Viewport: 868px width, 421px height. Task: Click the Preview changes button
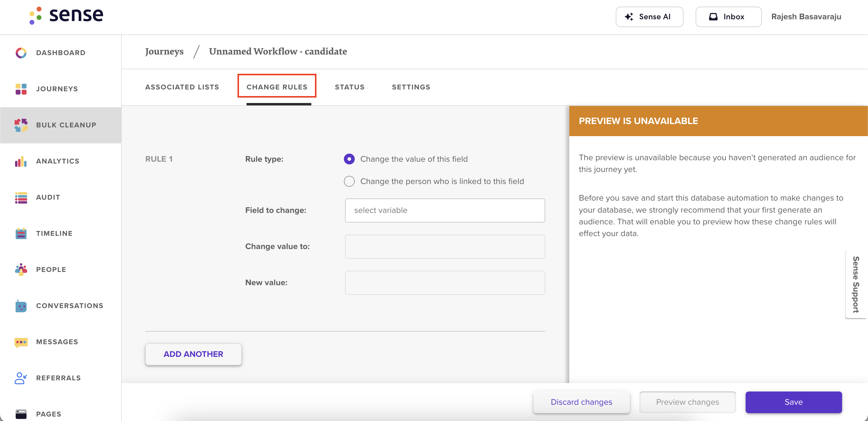tap(687, 402)
